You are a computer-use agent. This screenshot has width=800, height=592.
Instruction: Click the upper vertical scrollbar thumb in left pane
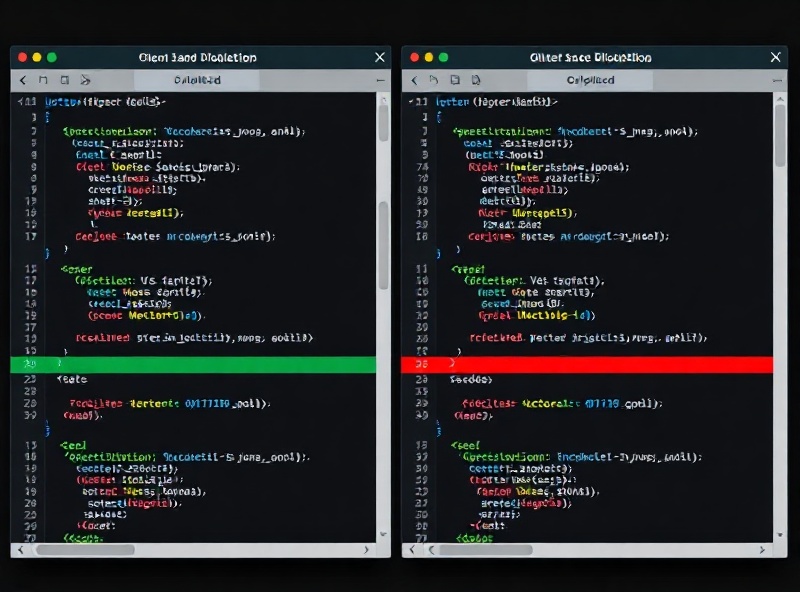tap(383, 124)
